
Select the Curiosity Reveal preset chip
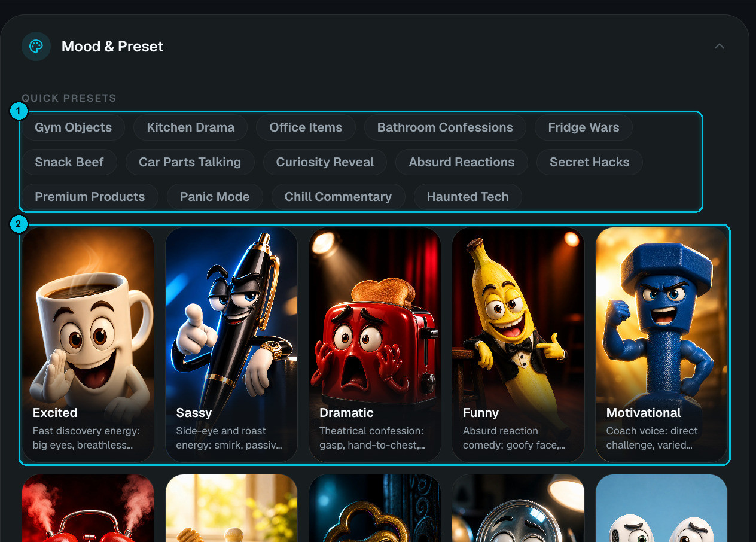[x=325, y=162]
